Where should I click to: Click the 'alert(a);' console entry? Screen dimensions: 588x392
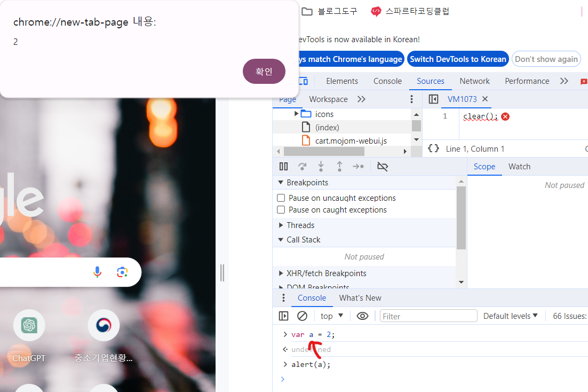coord(311,364)
